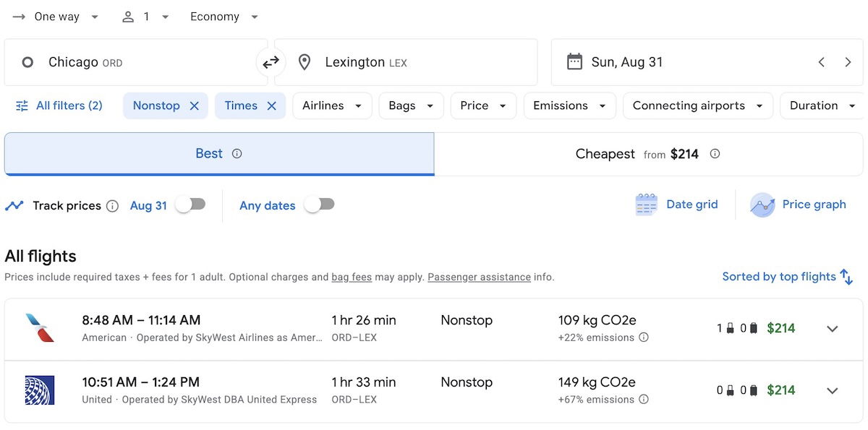868x430 pixels.
Task: Expand the United 10:51 AM flight details
Action: tap(833, 390)
